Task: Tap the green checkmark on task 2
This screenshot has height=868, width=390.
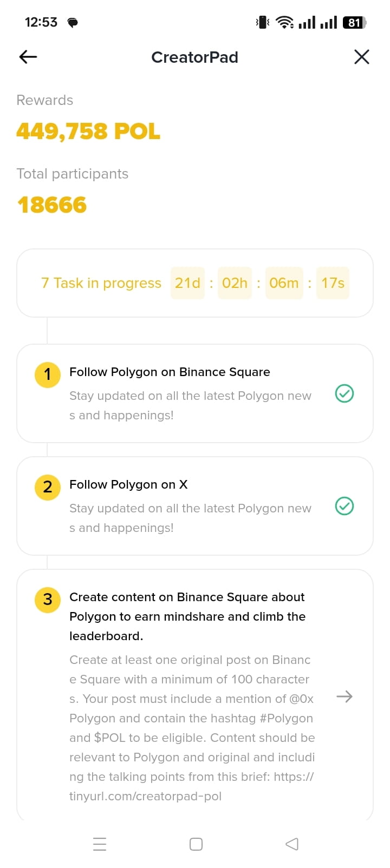Action: pos(344,506)
